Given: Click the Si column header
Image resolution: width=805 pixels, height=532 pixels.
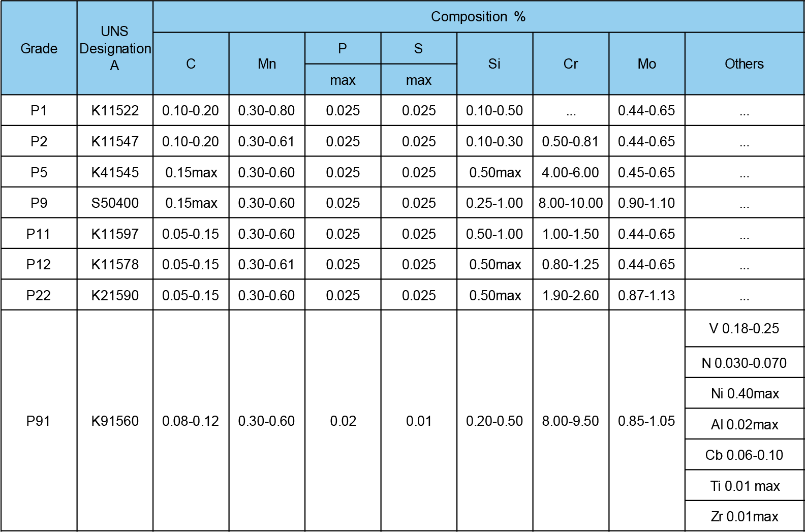Looking at the screenshot, I should pyautogui.click(x=494, y=64).
